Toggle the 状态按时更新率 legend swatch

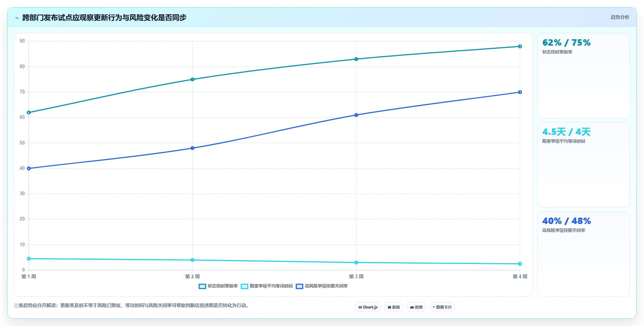point(202,286)
